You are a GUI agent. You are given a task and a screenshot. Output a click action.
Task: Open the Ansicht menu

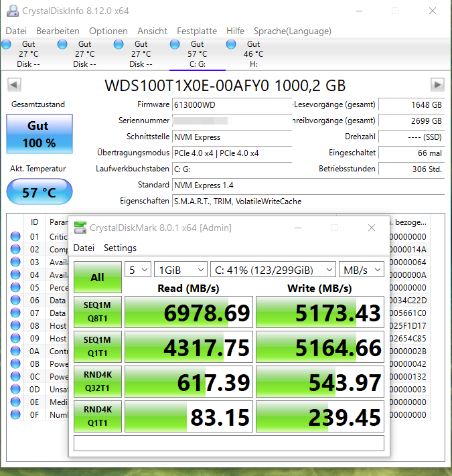(x=152, y=31)
